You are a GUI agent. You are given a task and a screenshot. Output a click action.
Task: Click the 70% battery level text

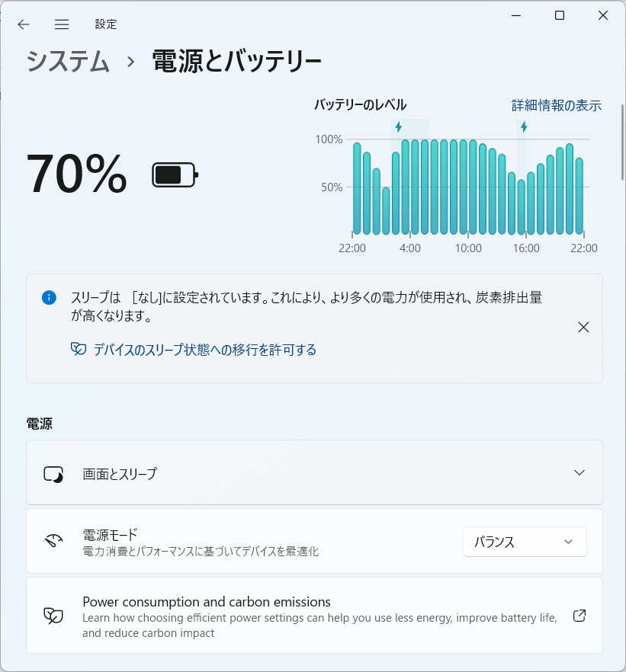click(76, 174)
